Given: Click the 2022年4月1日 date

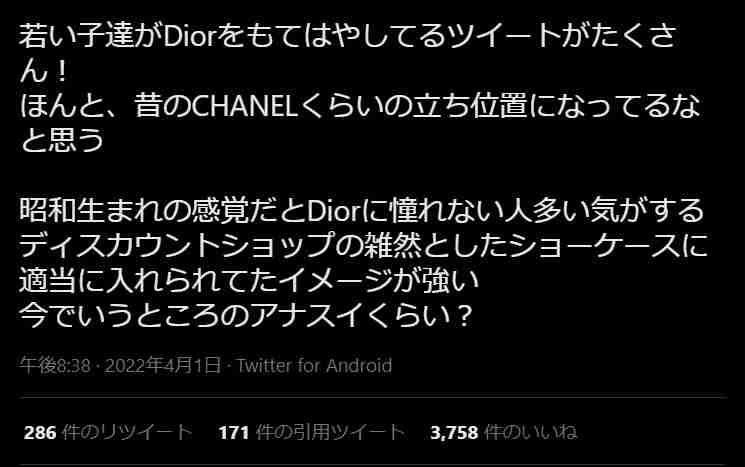Looking at the screenshot, I should pos(163,365).
